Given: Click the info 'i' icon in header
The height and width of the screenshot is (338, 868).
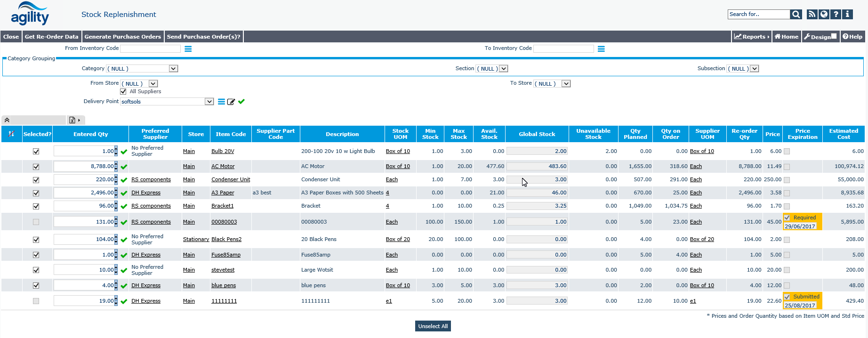Looking at the screenshot, I should pos(847,14).
